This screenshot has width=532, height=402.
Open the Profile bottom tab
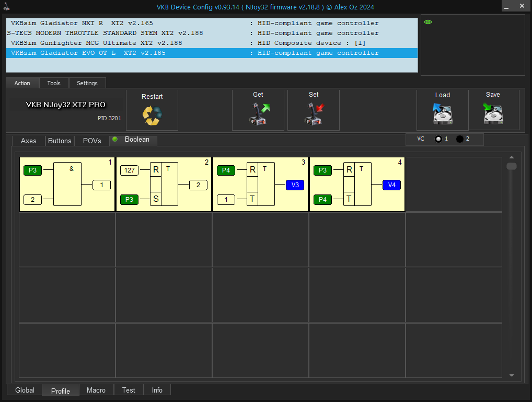(x=61, y=391)
